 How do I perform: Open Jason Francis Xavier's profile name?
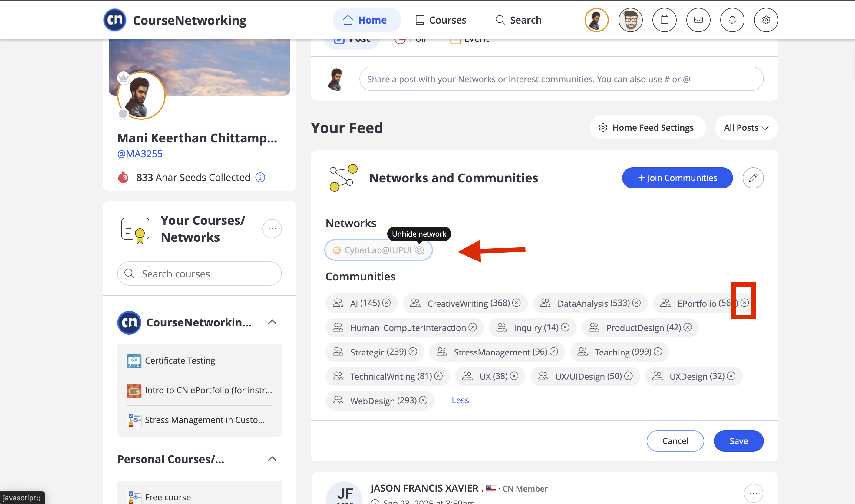pos(427,488)
